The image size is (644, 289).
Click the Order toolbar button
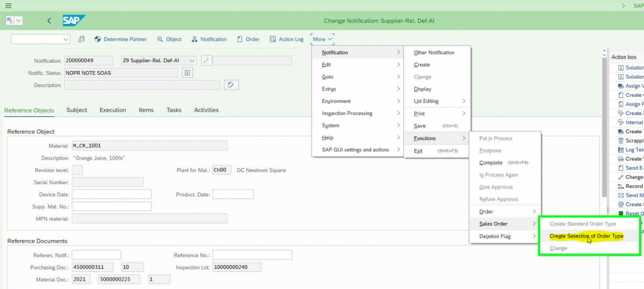(248, 39)
